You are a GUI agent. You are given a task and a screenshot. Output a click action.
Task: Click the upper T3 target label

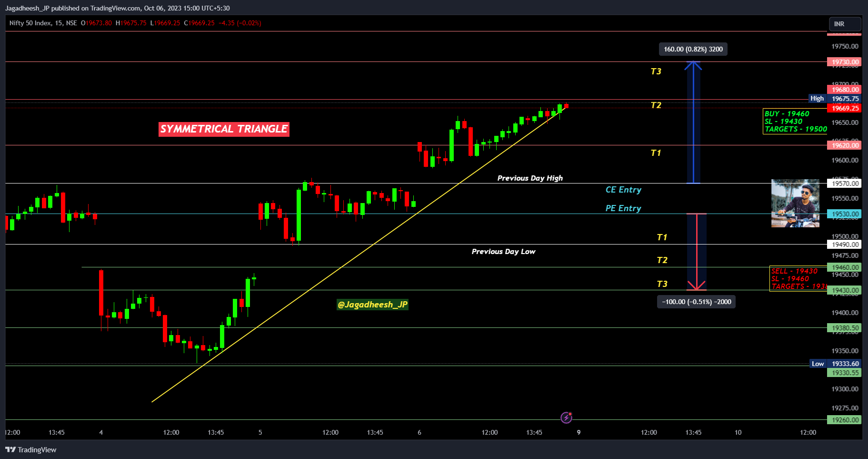coord(656,71)
